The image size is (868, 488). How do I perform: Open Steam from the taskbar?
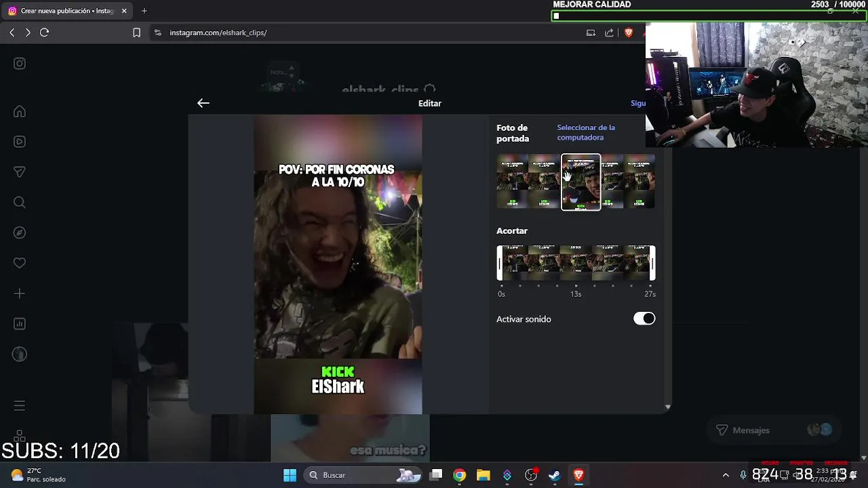point(555,475)
